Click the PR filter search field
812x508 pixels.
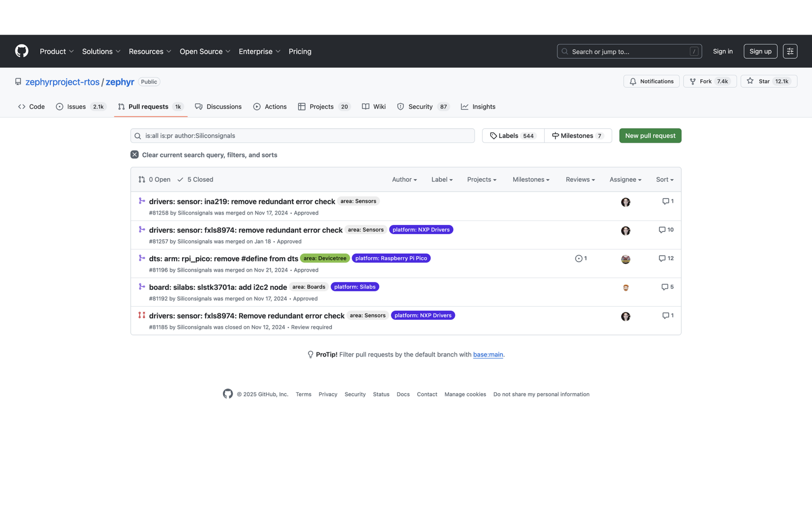[302, 136]
